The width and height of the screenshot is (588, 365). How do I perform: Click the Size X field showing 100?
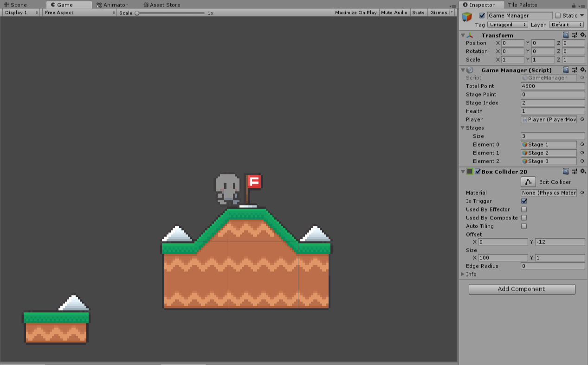(x=503, y=258)
